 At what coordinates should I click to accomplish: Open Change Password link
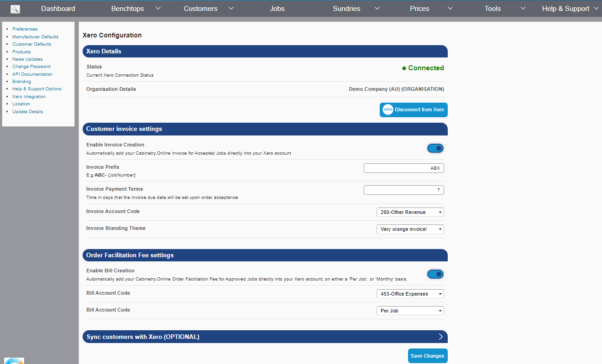(x=31, y=67)
